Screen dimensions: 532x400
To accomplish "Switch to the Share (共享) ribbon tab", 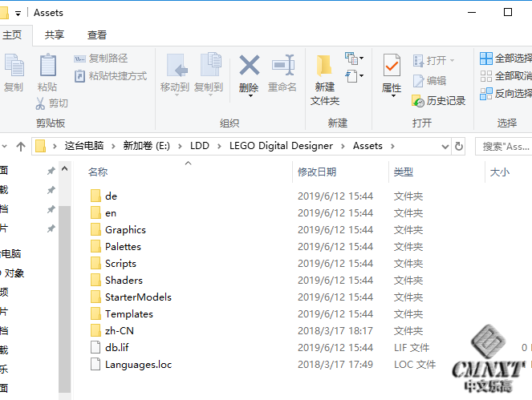I will 55,35.
